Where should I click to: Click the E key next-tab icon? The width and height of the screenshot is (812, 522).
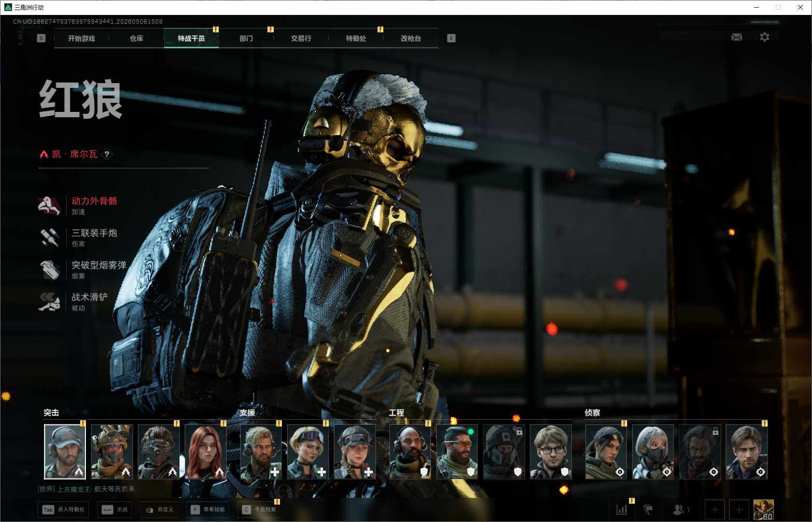pos(451,38)
